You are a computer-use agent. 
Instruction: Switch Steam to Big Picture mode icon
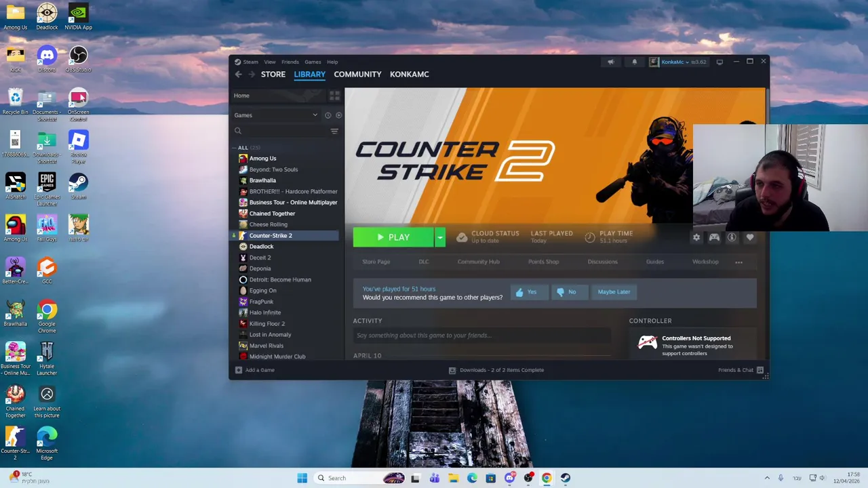719,62
